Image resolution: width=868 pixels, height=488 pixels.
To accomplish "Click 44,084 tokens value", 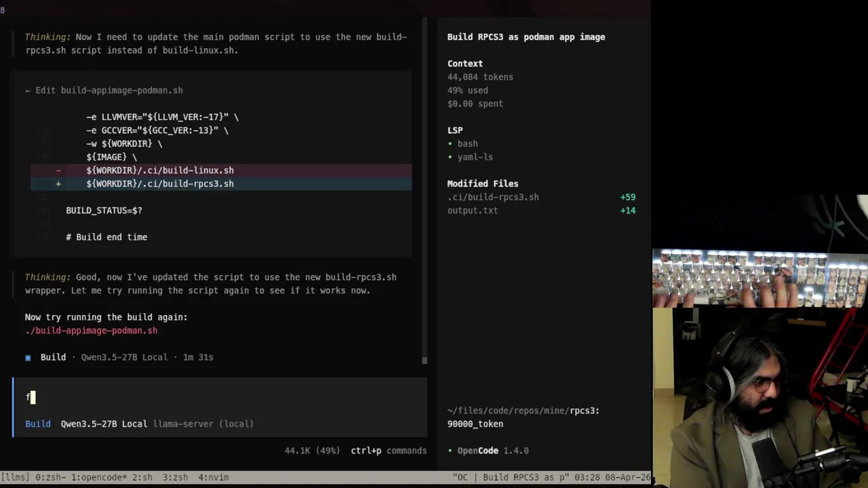I will 480,77.
